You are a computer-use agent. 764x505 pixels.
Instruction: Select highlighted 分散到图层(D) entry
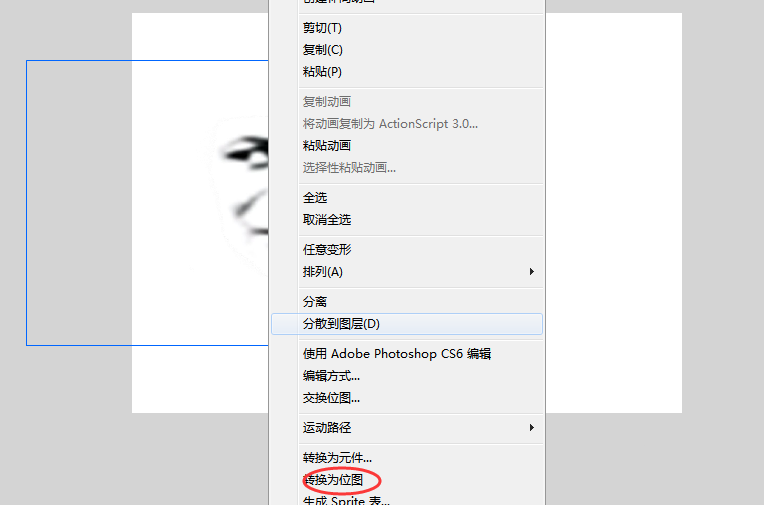407,324
